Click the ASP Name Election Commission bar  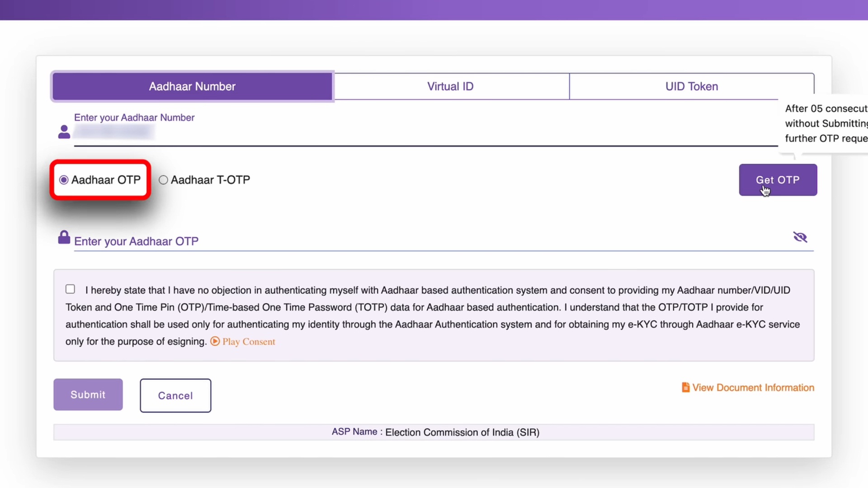(x=434, y=432)
